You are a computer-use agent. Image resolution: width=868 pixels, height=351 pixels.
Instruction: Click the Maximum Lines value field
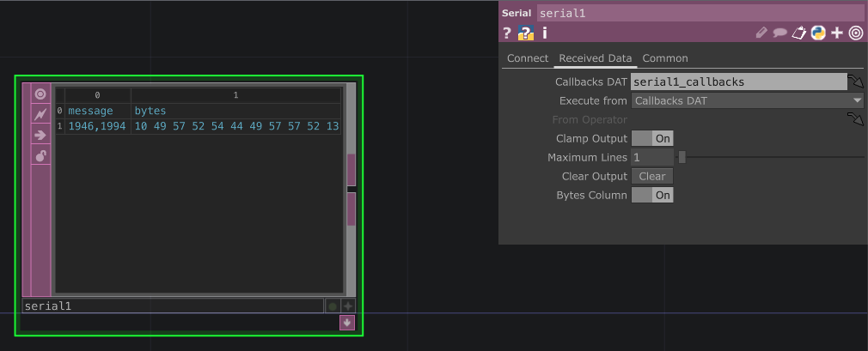pyautogui.click(x=652, y=158)
